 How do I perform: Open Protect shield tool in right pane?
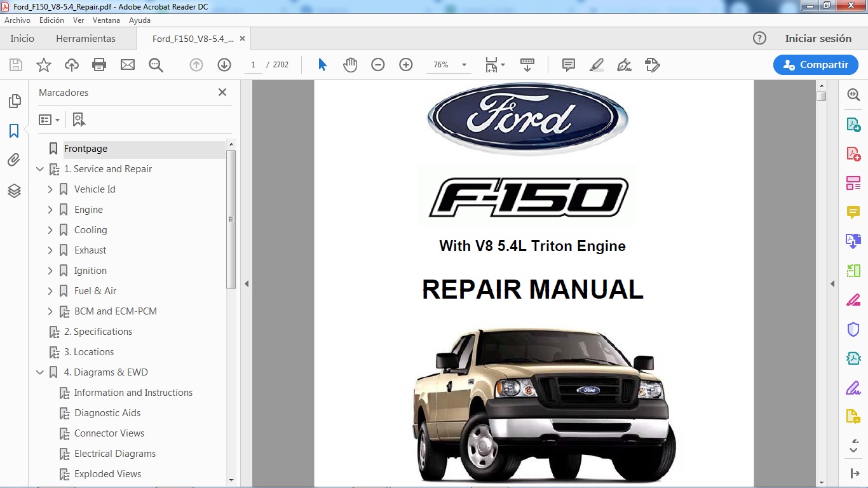coord(853,329)
